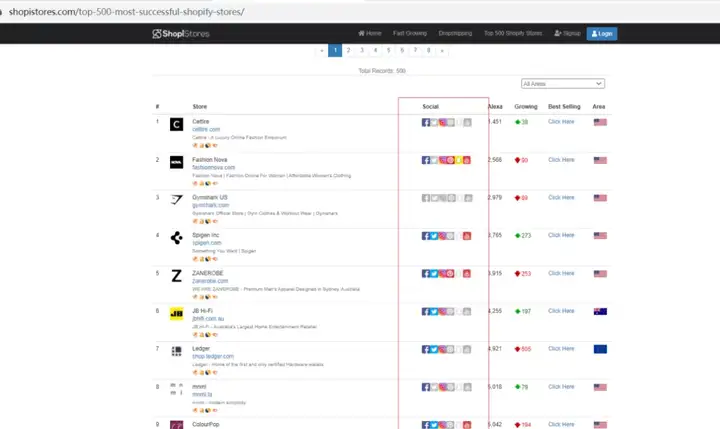Open the jbhifi.com.au link
This screenshot has height=429, width=720.
point(208,319)
